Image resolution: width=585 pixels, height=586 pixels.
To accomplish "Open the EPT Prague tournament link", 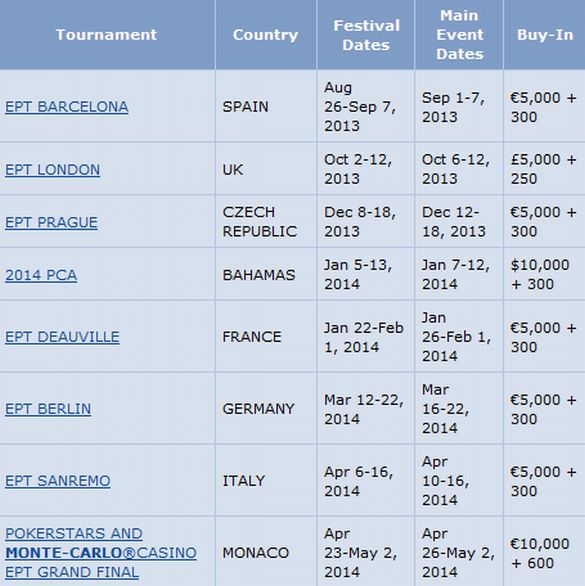I will click(51, 222).
